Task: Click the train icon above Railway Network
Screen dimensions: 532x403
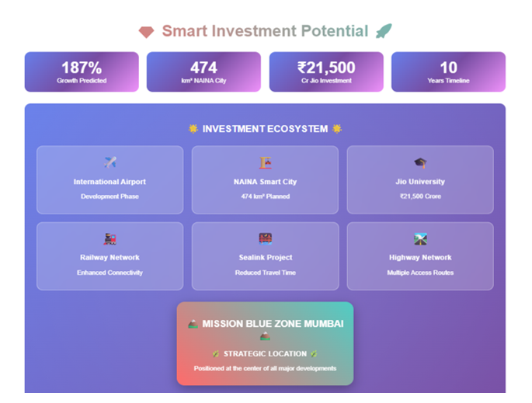Action: click(110, 239)
